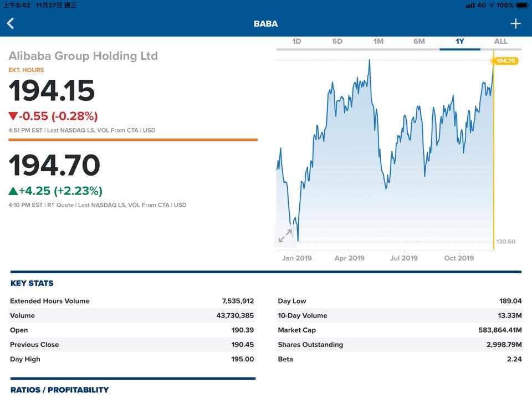The height and width of the screenshot is (399, 532).
Task: Tap the Apr 2019 axis label
Action: pos(350,258)
